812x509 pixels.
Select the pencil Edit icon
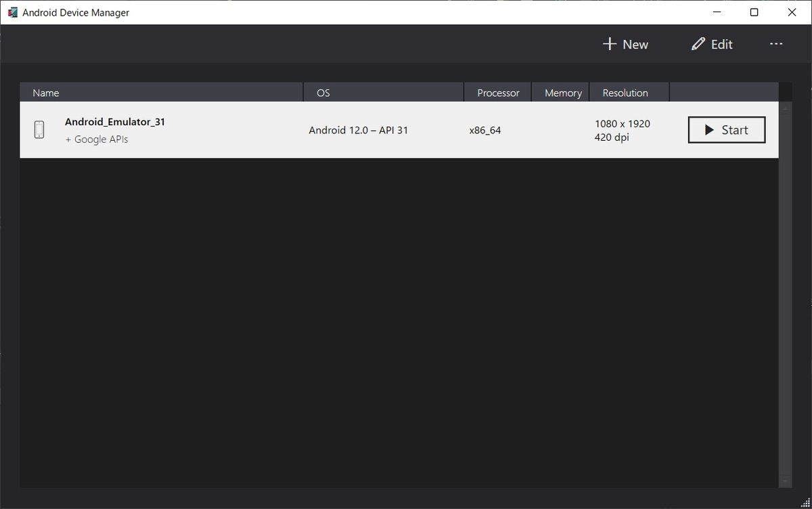tap(698, 43)
